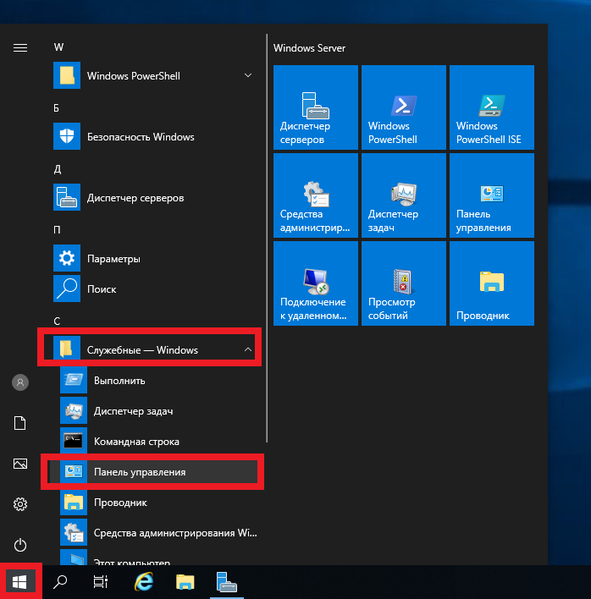The height and width of the screenshot is (599, 591).
Task: Click the Windows Server group title
Action: [x=309, y=48]
